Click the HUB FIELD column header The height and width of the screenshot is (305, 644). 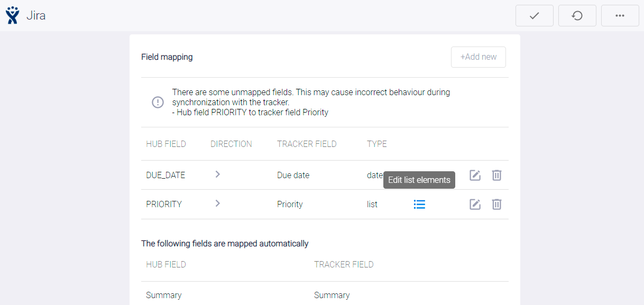[166, 144]
